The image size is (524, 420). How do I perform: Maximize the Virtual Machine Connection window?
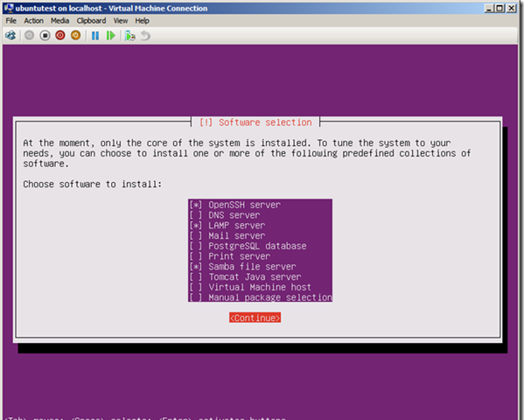tap(500, 8)
